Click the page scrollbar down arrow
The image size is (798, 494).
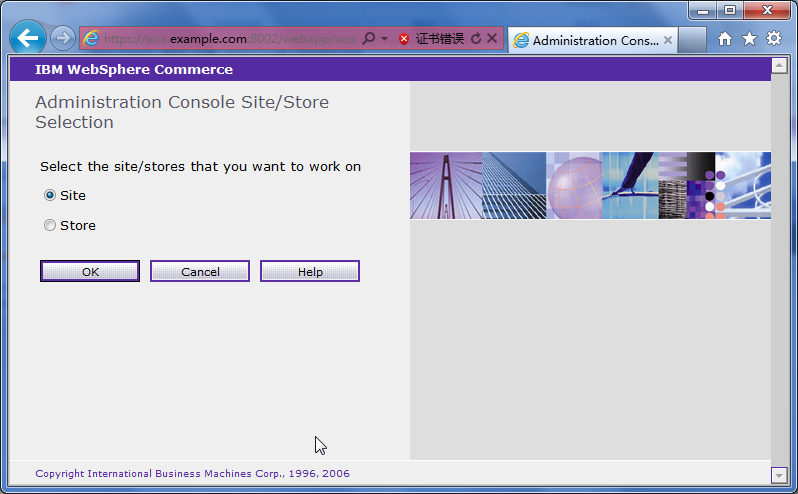pyautogui.click(x=779, y=475)
